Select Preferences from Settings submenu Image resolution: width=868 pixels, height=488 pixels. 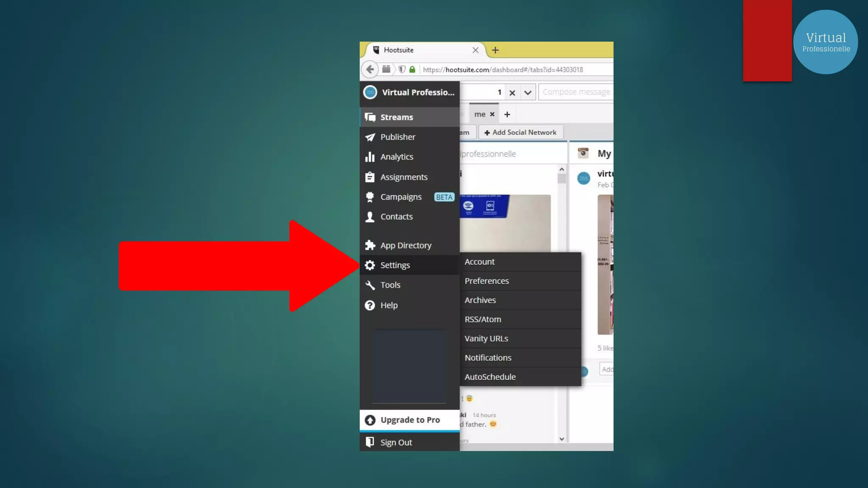point(487,281)
